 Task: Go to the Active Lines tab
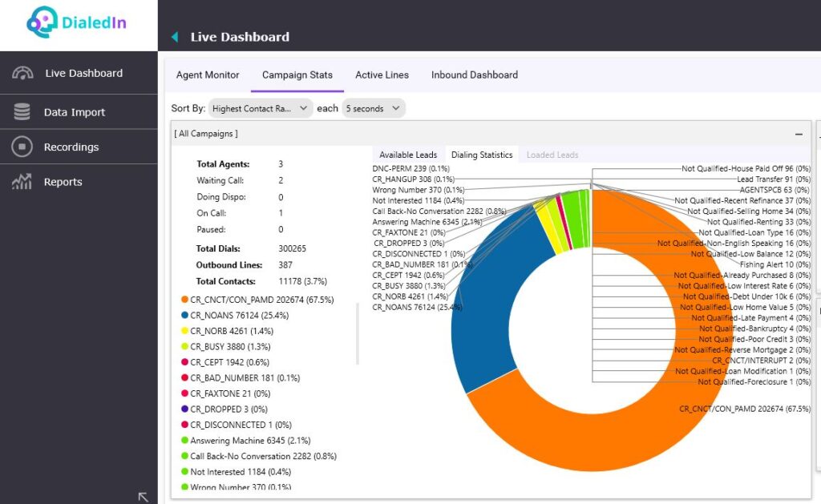tap(382, 75)
